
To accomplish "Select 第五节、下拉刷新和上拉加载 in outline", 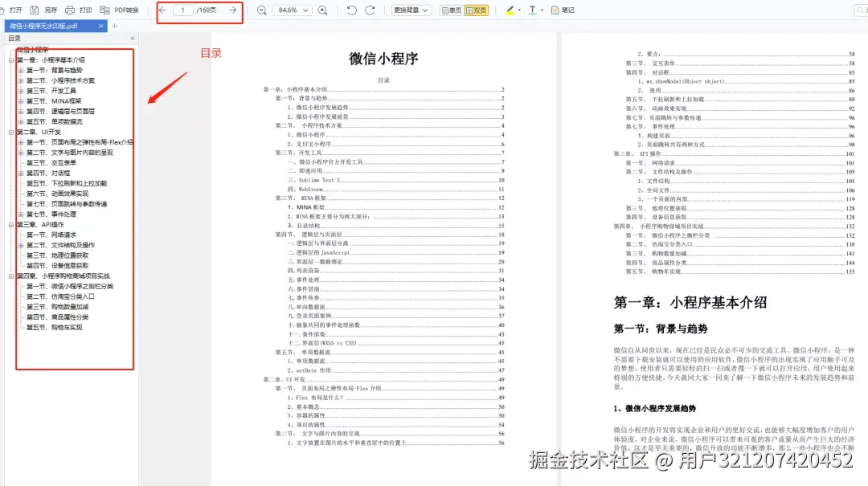I will (67, 183).
